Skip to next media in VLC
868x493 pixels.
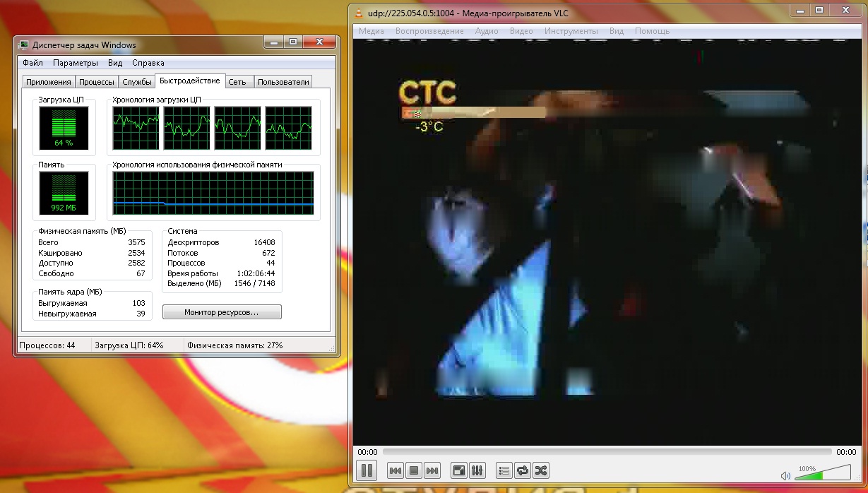(432, 470)
